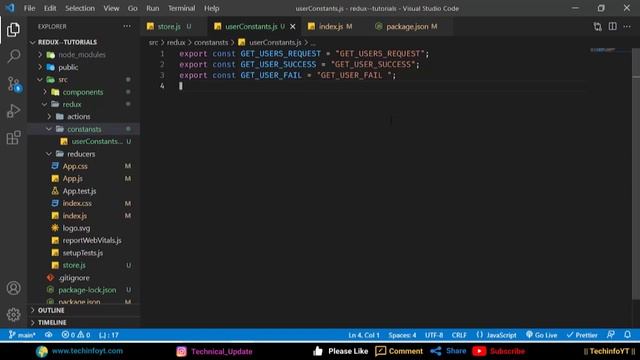Open editor More Actions ellipsis
The height and width of the screenshot is (360, 640).
[627, 27]
